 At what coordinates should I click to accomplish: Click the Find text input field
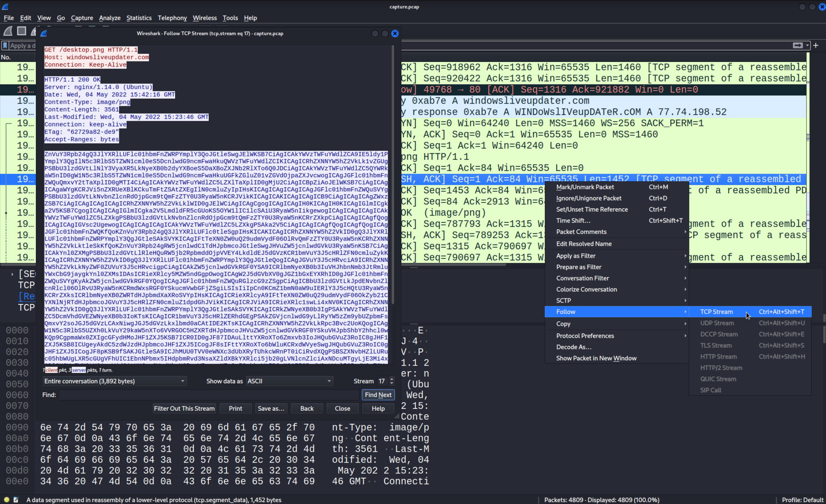coord(209,395)
